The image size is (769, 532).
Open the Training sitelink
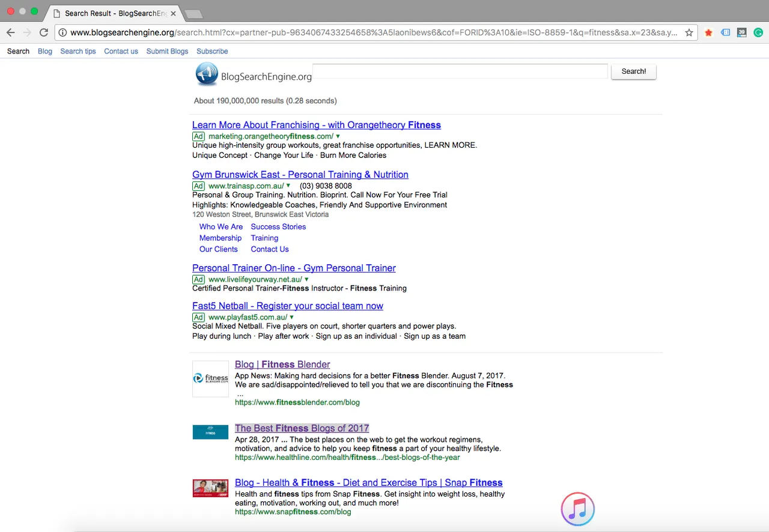coord(264,238)
